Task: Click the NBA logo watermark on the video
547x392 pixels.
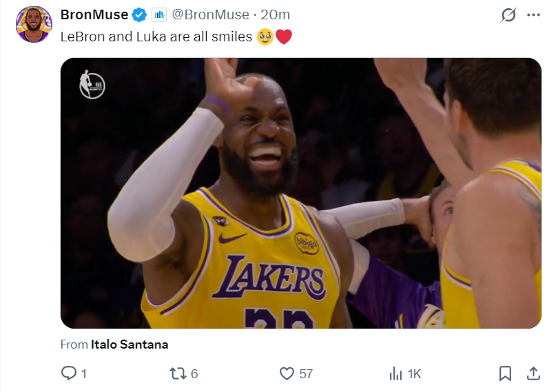Action: tap(92, 84)
